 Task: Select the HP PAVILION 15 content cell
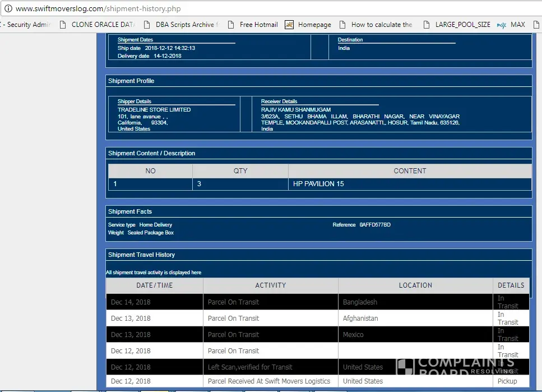click(x=318, y=184)
